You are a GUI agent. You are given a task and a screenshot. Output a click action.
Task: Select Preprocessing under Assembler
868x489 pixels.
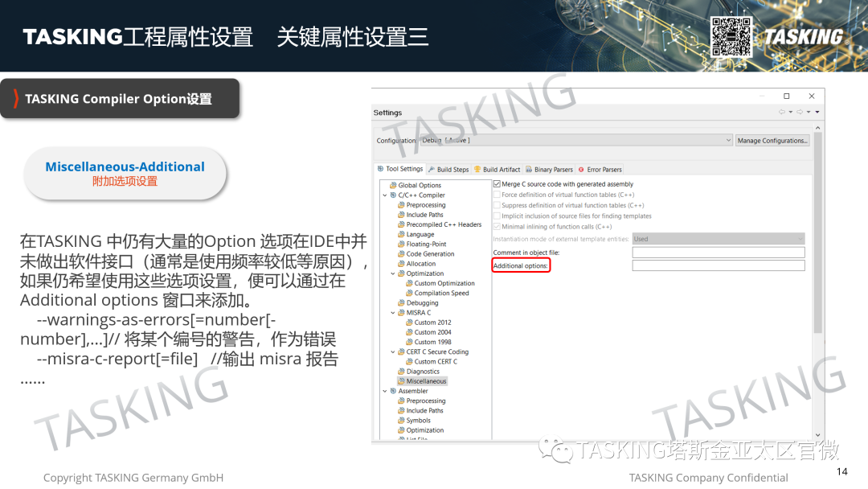coord(426,401)
